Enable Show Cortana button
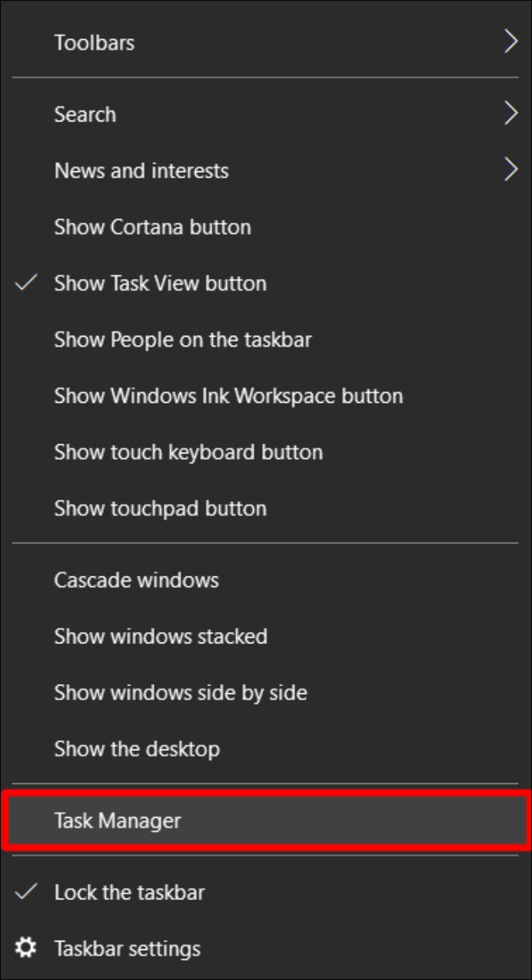This screenshot has width=532, height=980. pyautogui.click(x=152, y=227)
